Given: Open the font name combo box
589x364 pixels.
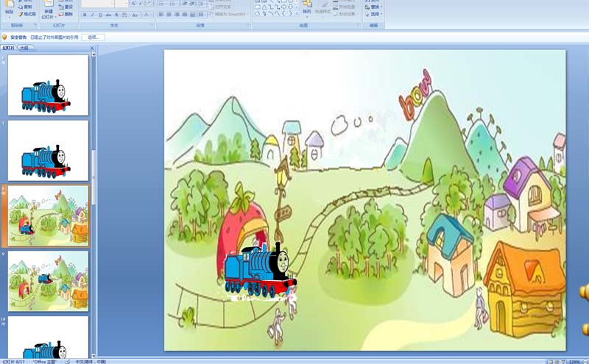Looking at the screenshot, I should pos(98,4).
